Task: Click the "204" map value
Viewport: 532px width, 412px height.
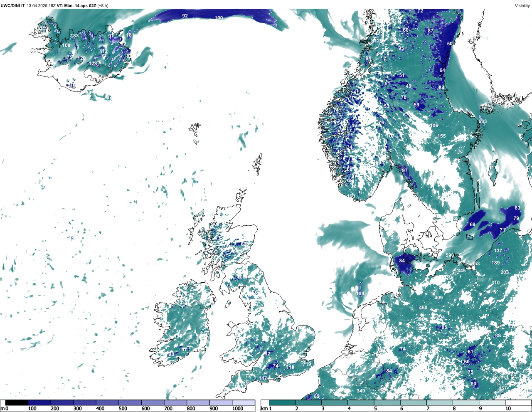Action: click(x=441, y=317)
